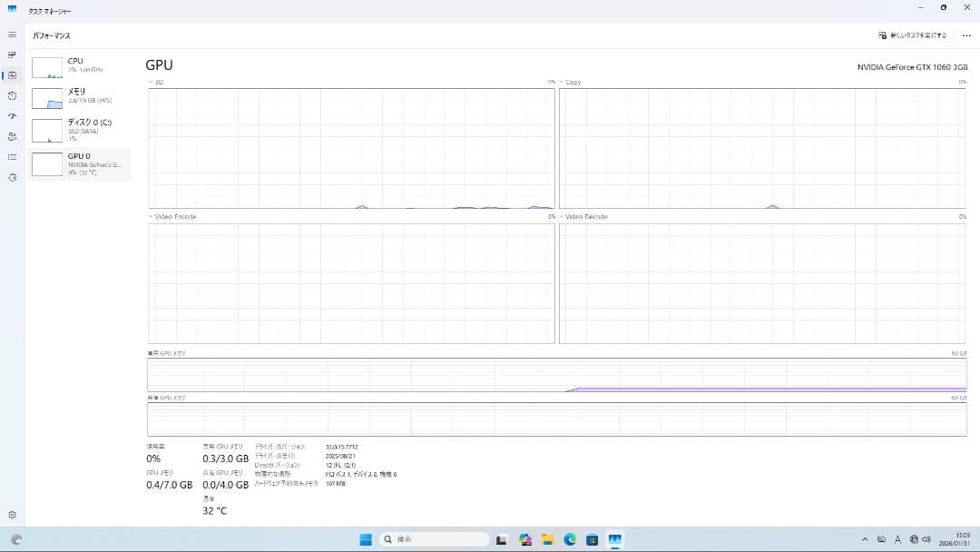980x552 pixels.
Task: Click the NVIDIA GeForce GTX 1060 3GB label
Action: (x=910, y=64)
